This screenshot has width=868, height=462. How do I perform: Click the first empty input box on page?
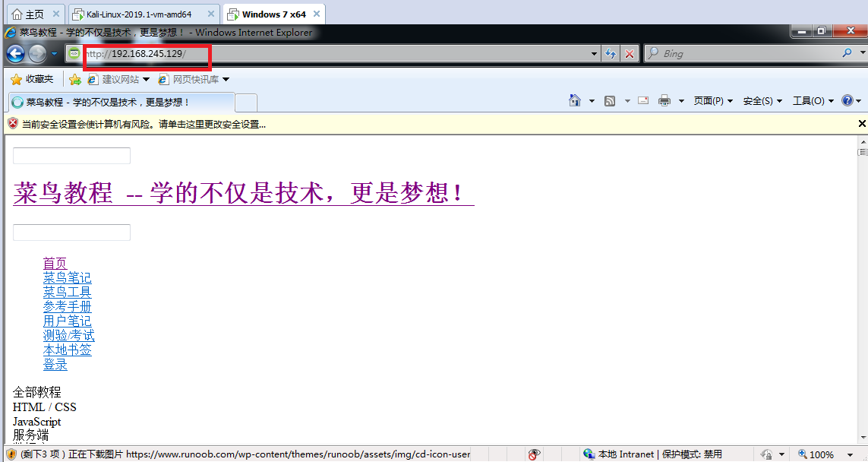tap(71, 156)
